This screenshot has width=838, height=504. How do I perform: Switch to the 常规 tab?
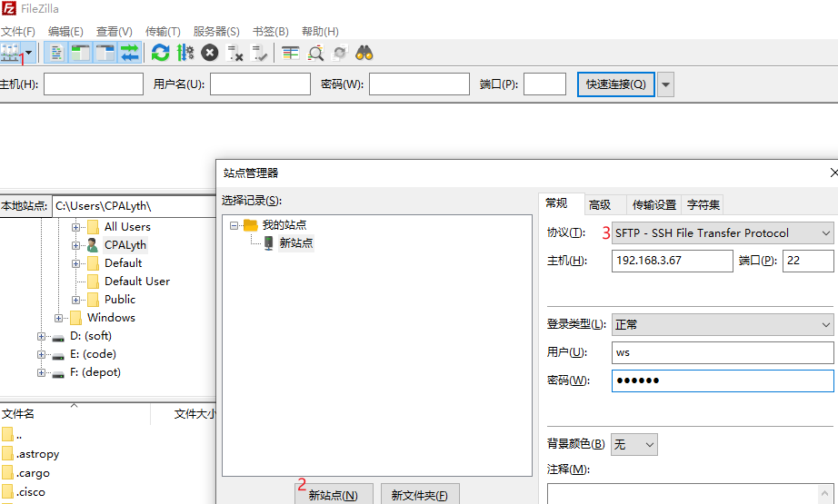point(556,203)
